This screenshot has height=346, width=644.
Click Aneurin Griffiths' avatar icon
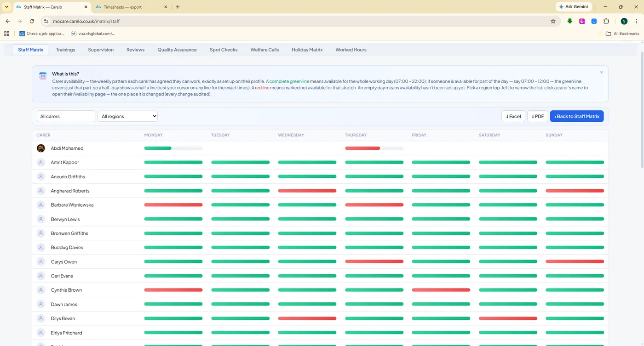(x=41, y=176)
